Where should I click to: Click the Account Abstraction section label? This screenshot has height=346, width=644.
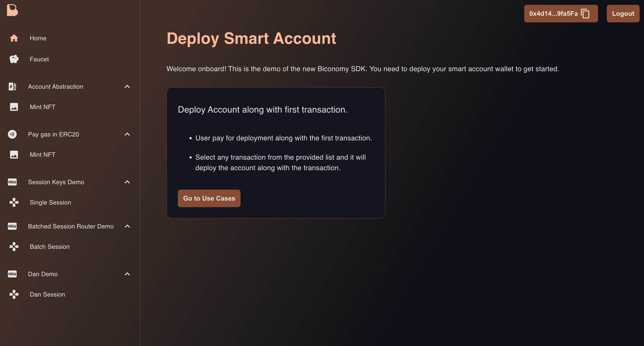pyautogui.click(x=55, y=86)
